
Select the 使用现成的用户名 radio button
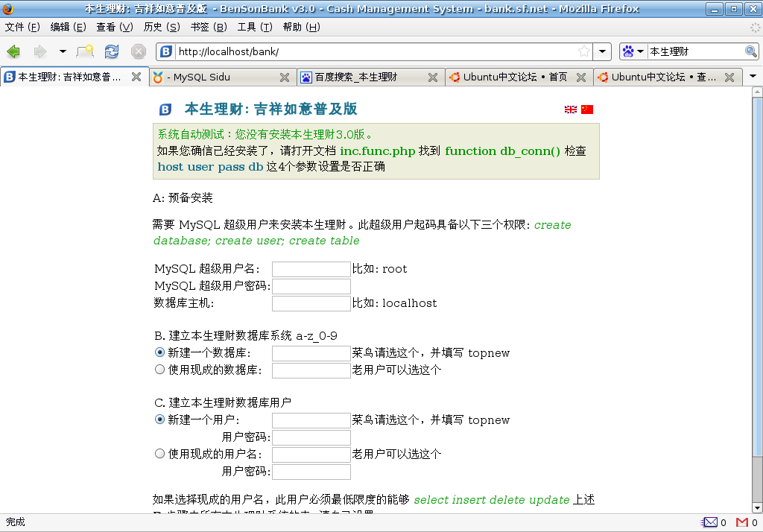159,454
